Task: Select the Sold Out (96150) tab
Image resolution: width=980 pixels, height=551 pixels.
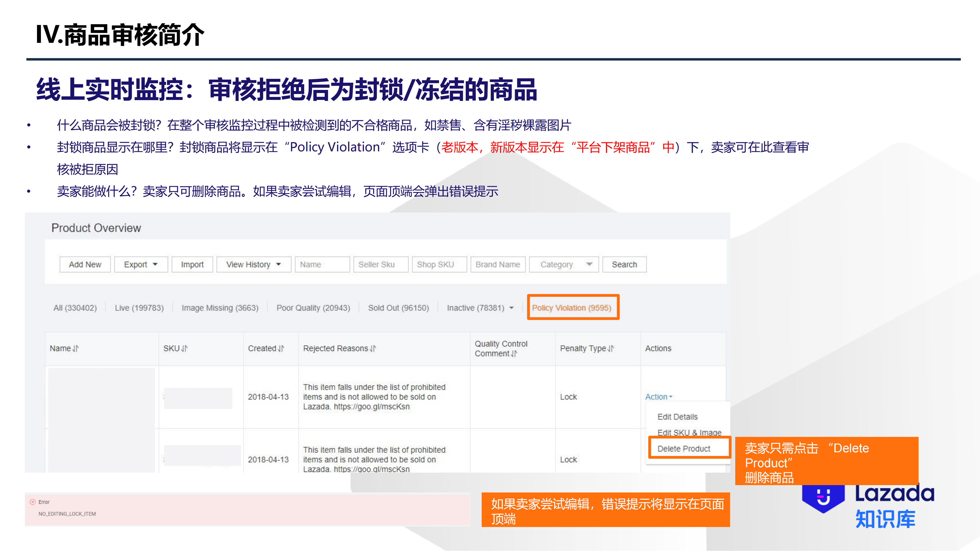Action: coord(398,308)
